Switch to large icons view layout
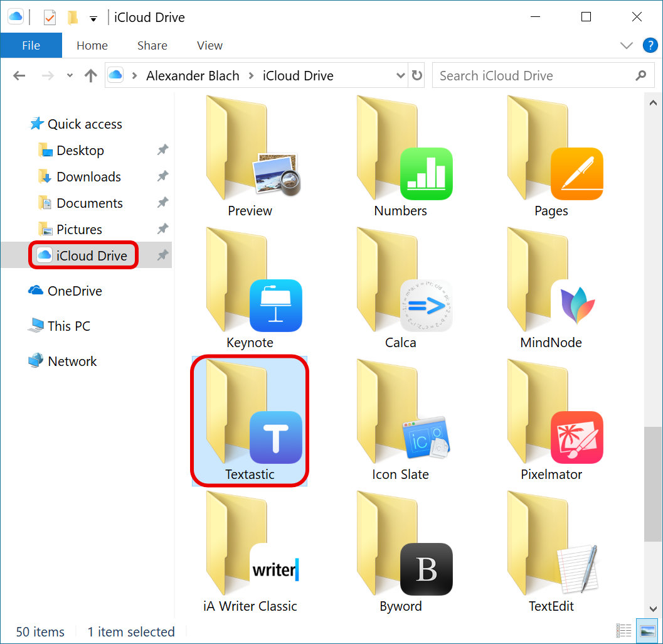This screenshot has width=663, height=644. click(x=647, y=630)
